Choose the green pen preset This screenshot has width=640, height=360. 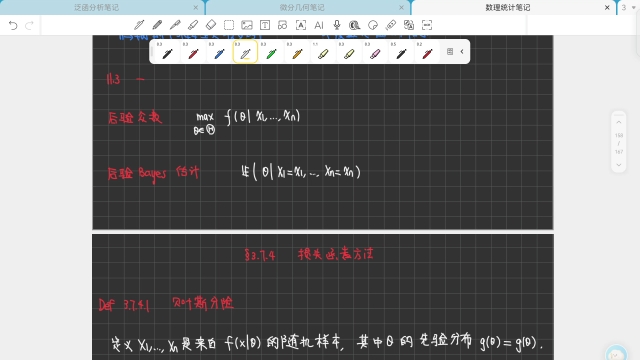tap(271, 52)
